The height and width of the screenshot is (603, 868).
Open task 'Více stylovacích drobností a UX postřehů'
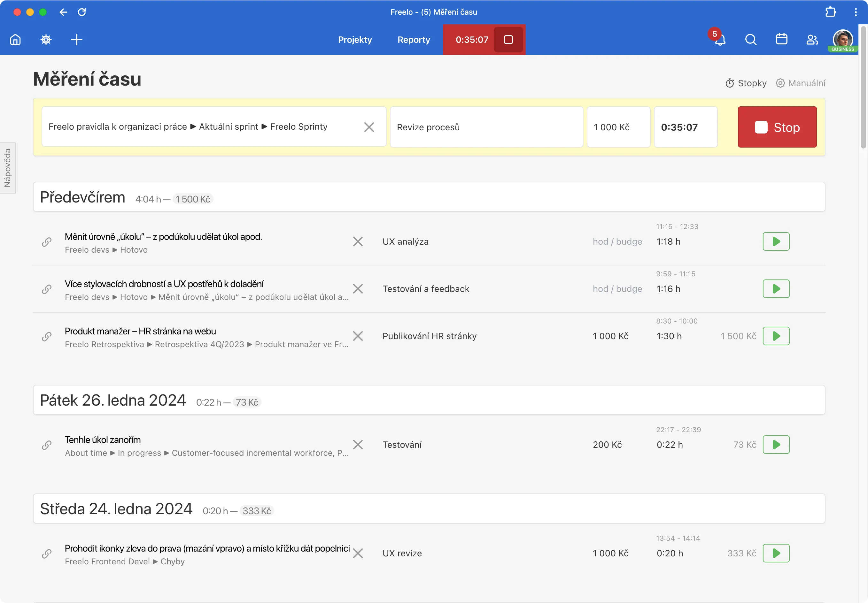164,284
